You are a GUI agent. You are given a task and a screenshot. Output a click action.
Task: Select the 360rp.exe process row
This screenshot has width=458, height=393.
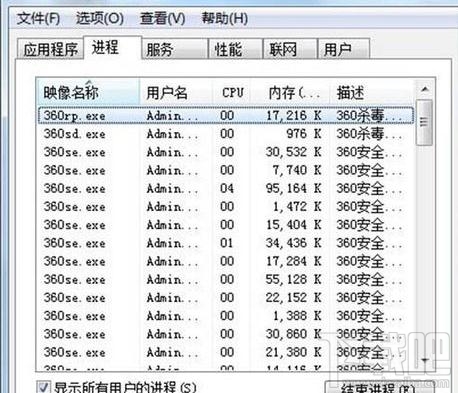226,116
